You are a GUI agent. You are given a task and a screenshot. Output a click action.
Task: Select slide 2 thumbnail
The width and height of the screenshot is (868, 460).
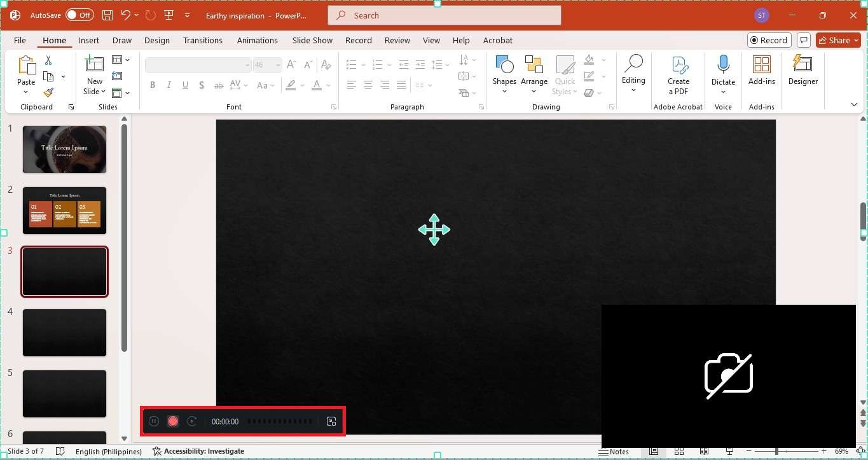click(64, 211)
